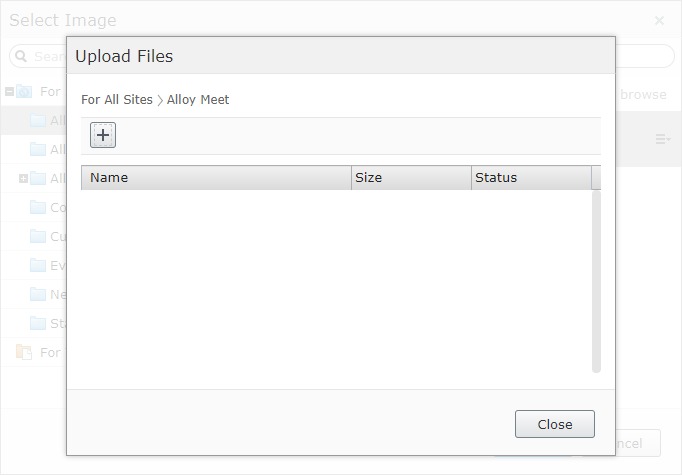
Task: Click the plus icon to add files
Action: click(x=103, y=135)
